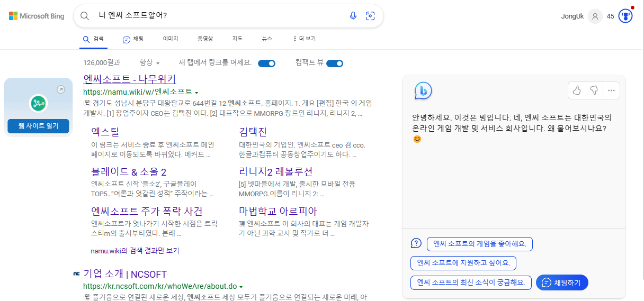
Task: Select the 검색 tab
Action: 93,39
